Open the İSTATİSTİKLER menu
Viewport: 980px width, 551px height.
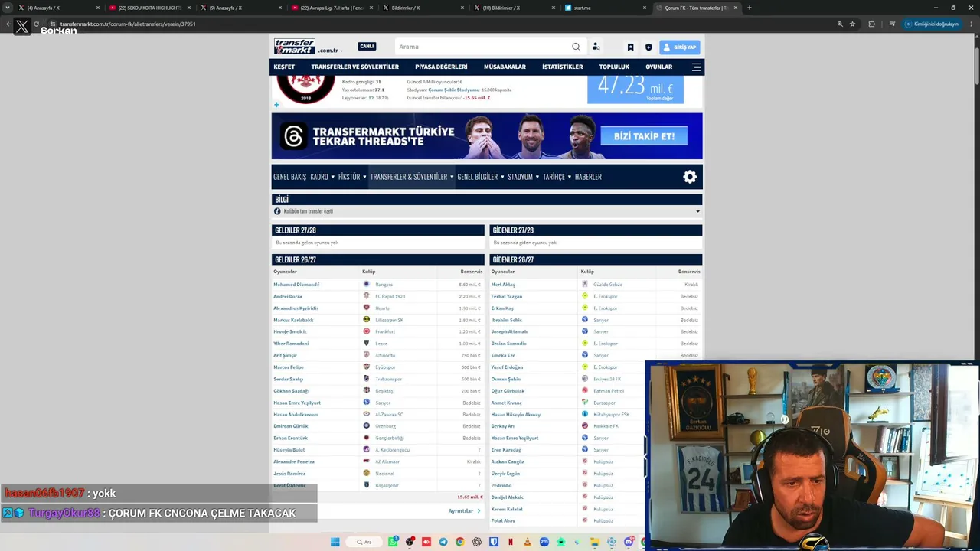(563, 67)
